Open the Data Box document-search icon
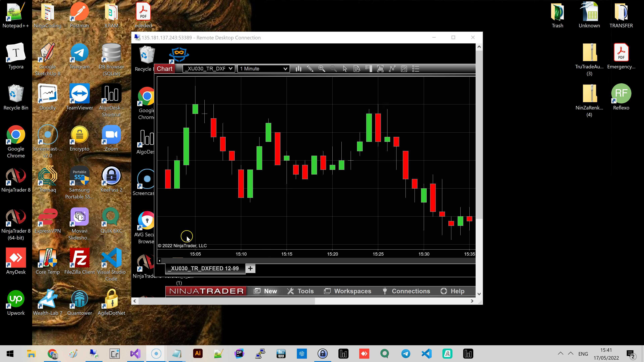The width and height of the screenshot is (644, 362). point(357,69)
